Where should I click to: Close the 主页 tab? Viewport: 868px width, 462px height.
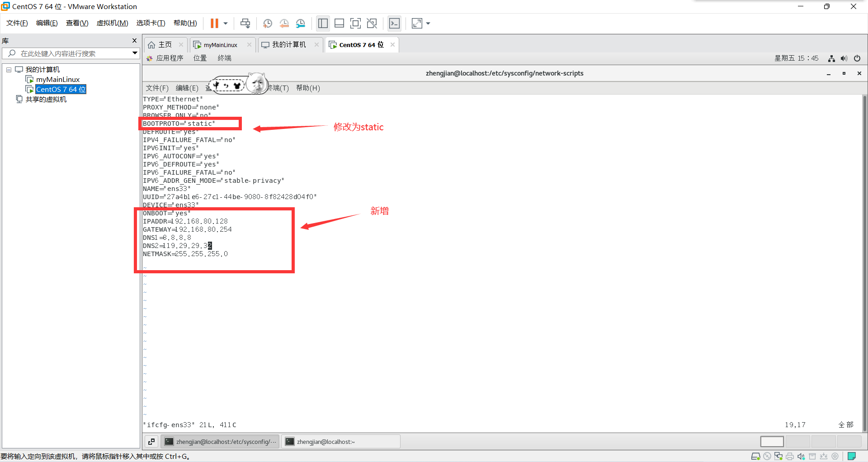pos(181,44)
